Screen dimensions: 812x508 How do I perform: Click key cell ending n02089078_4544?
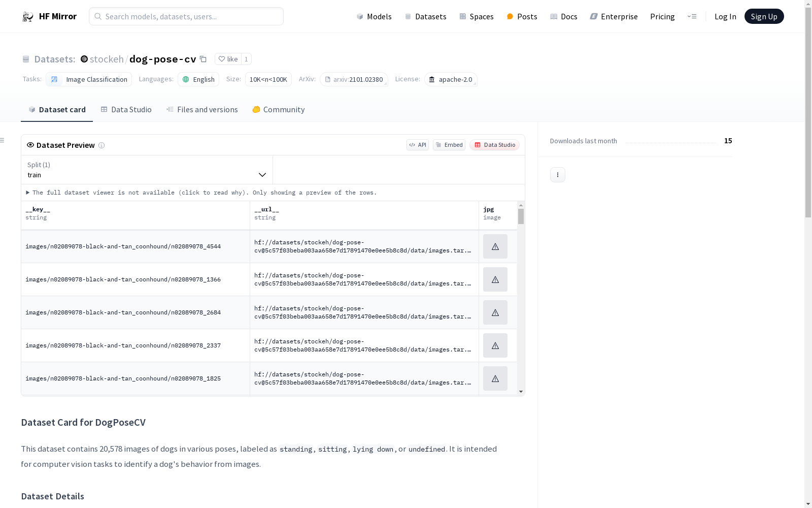pyautogui.click(x=136, y=246)
